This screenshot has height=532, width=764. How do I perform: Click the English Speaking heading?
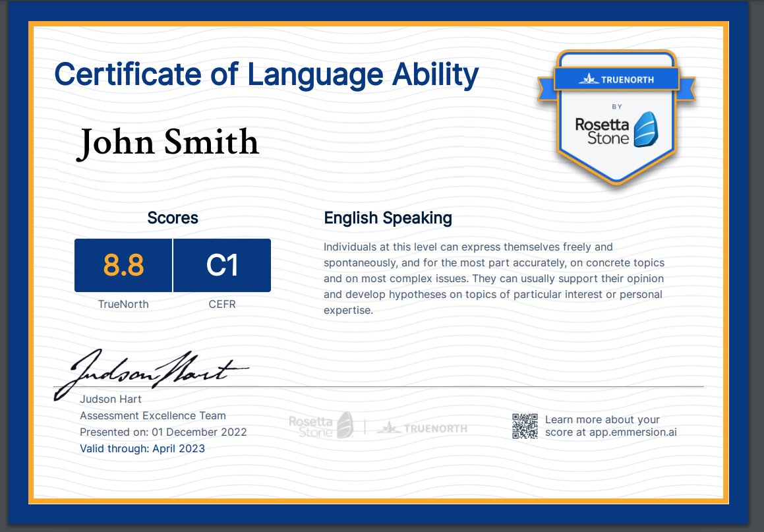click(388, 218)
